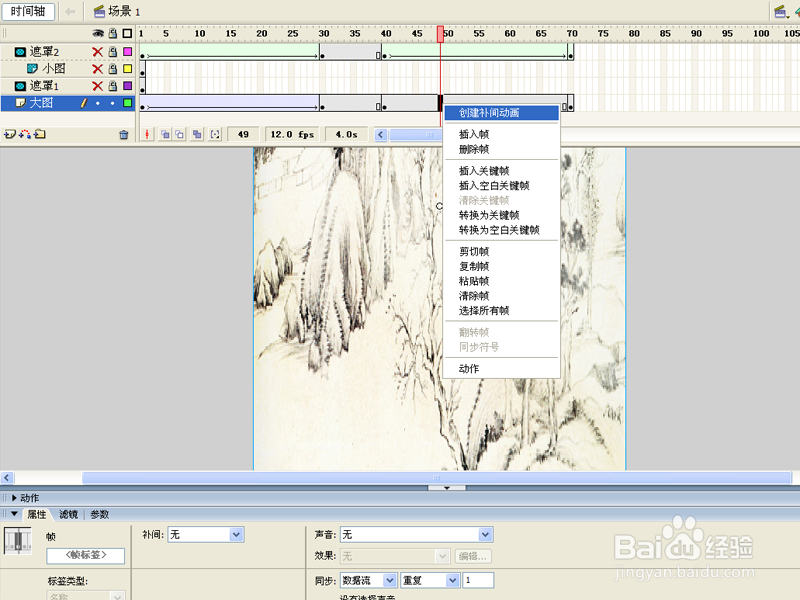The height and width of the screenshot is (600, 800).
Task: Switch to the 滤镜 tab
Action: pos(68,514)
